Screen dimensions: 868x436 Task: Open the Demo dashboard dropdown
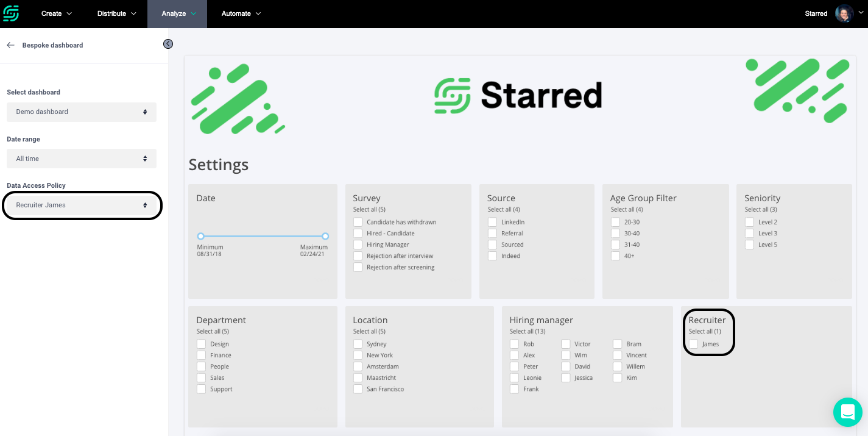[x=82, y=112]
